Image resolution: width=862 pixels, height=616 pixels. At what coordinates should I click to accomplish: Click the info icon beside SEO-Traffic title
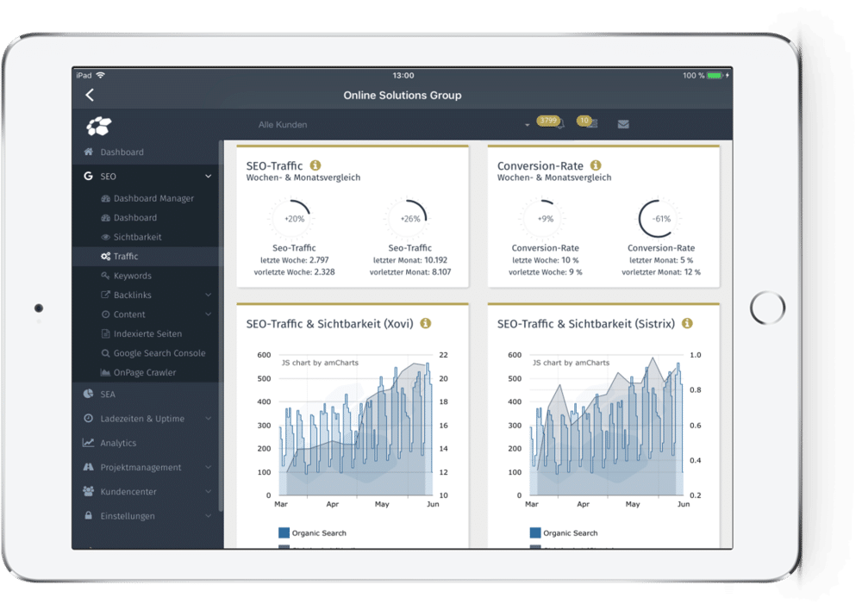click(315, 165)
